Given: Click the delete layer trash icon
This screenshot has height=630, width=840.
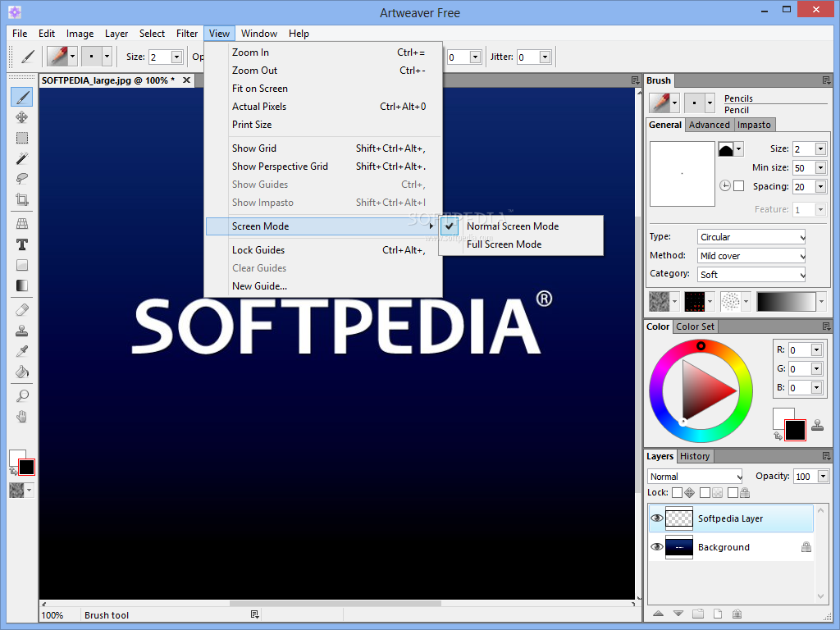Looking at the screenshot, I should [737, 614].
